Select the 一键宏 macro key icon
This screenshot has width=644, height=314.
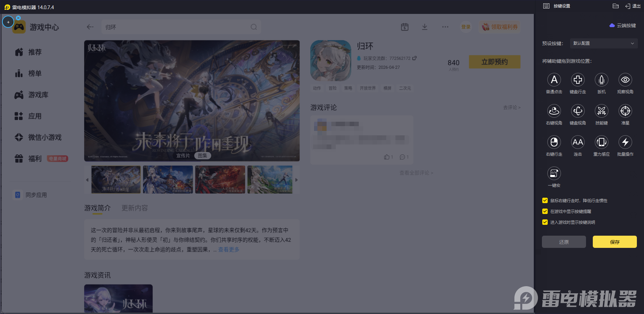(x=554, y=173)
